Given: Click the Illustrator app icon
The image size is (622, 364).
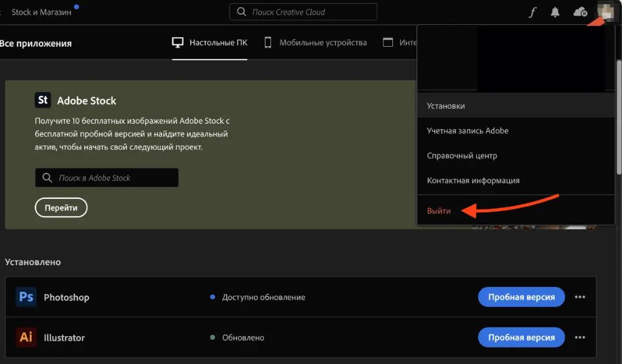Looking at the screenshot, I should [x=26, y=337].
